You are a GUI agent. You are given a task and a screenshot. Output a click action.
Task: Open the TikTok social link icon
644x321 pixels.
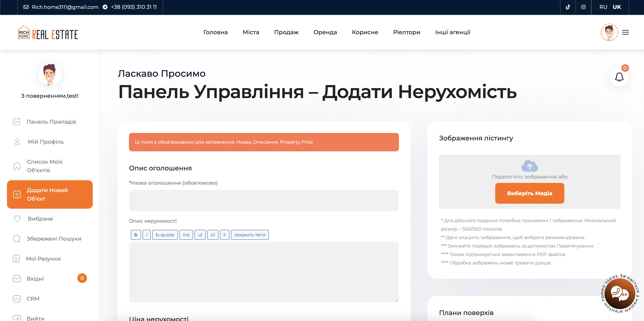tap(568, 7)
